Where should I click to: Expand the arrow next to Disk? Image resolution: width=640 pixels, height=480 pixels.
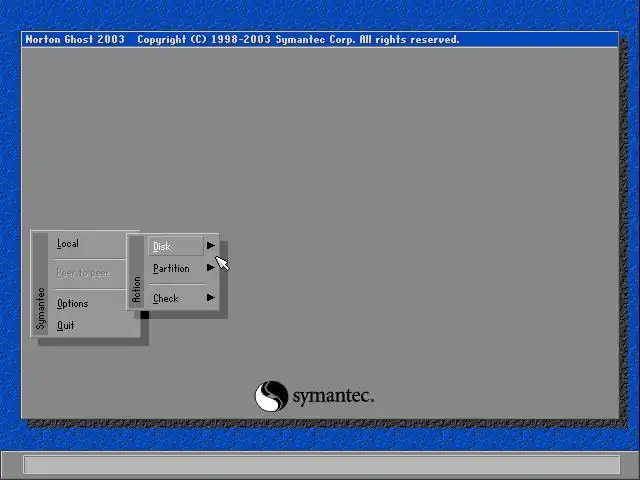[x=211, y=245]
